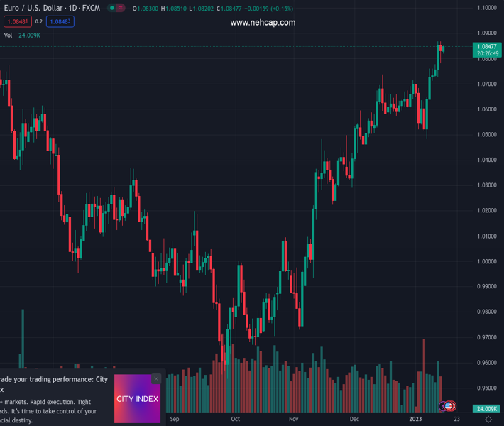Click the current price label 1.08477
504x426 pixels.
point(487,47)
